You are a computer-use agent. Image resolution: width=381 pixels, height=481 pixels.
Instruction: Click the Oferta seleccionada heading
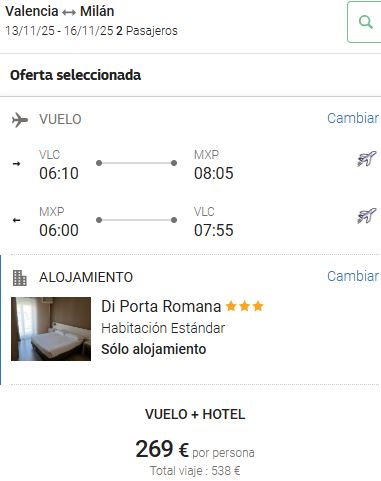point(75,75)
